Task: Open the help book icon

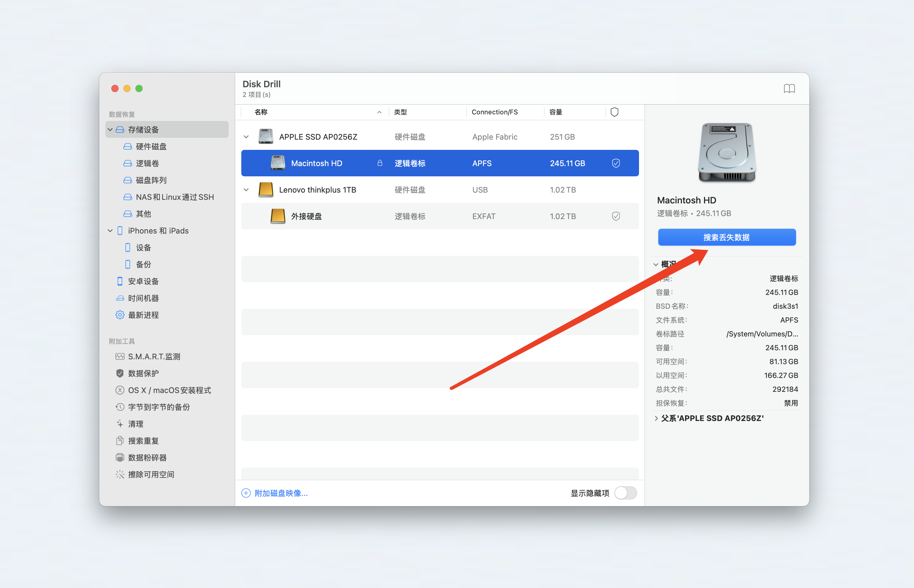Action: pyautogui.click(x=789, y=89)
